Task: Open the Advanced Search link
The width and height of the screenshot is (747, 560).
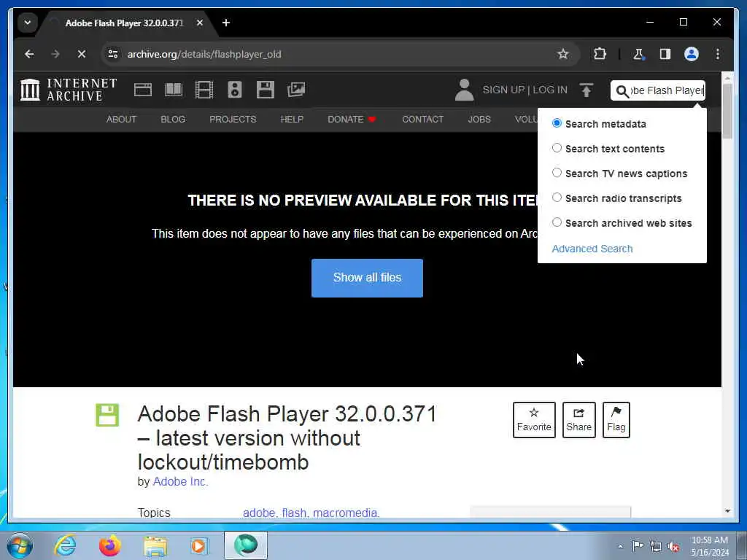Action: [x=592, y=249]
